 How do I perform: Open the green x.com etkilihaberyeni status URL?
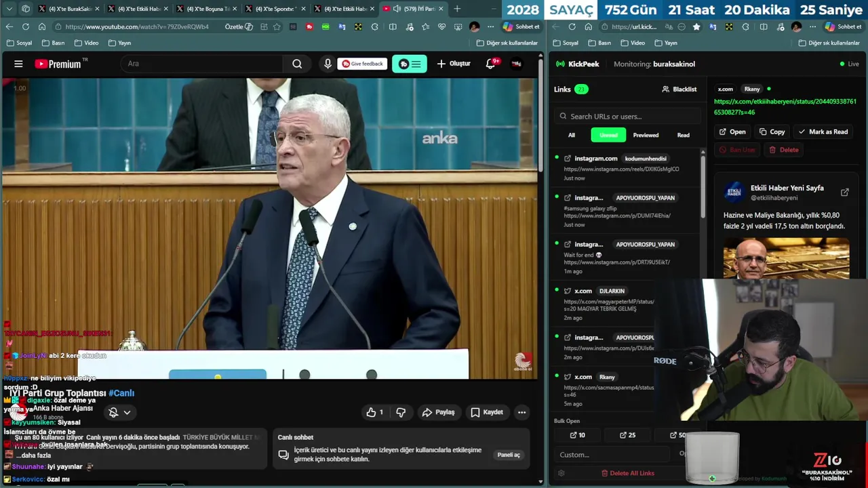(785, 106)
